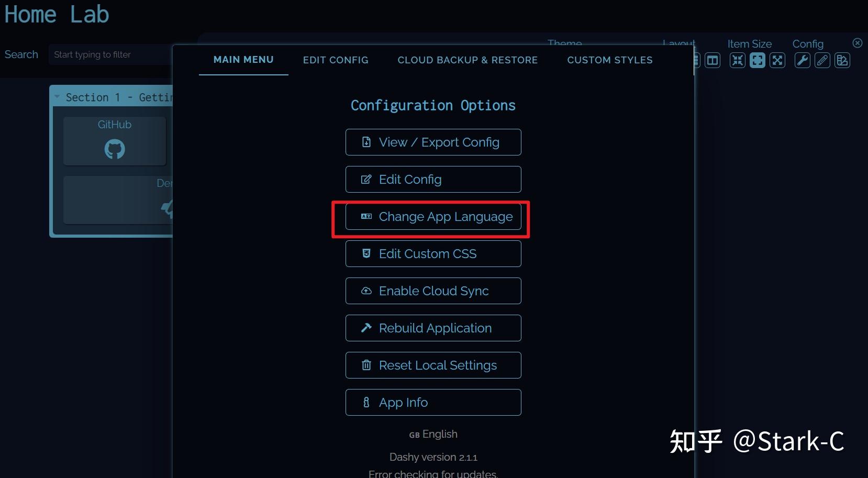Image resolution: width=868 pixels, height=478 pixels.
Task: Select the Main Menu tab
Action: [x=243, y=60]
